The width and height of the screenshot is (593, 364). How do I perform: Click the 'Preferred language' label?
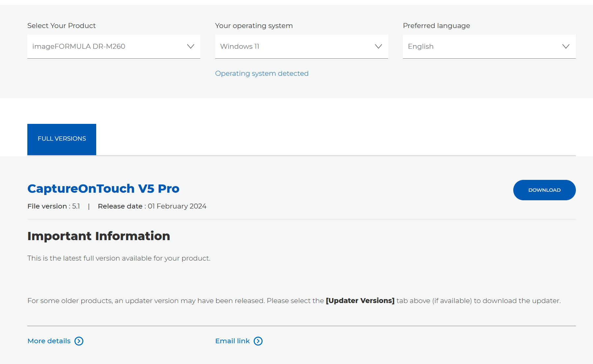tap(437, 26)
